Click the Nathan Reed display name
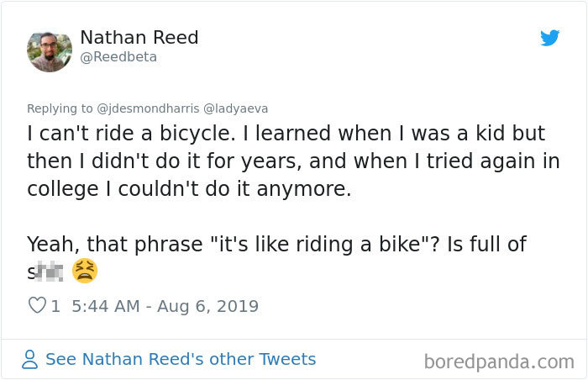This screenshot has height=380, width=588. click(x=139, y=38)
